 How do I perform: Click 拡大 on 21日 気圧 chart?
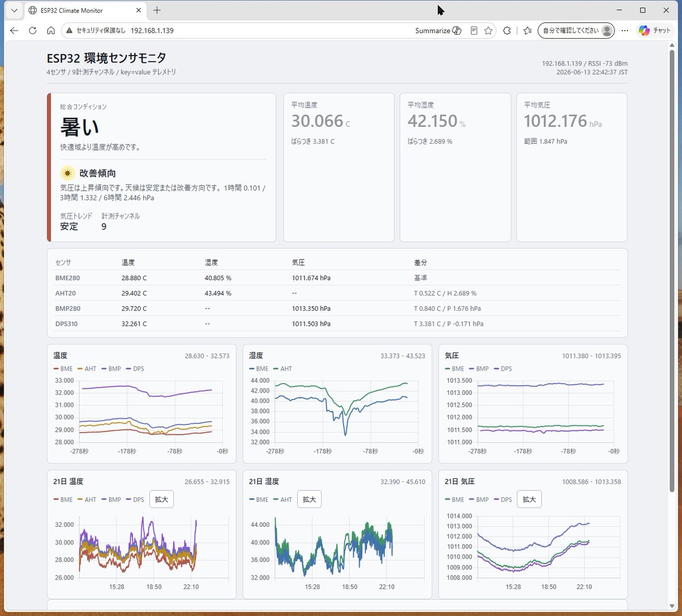529,500
